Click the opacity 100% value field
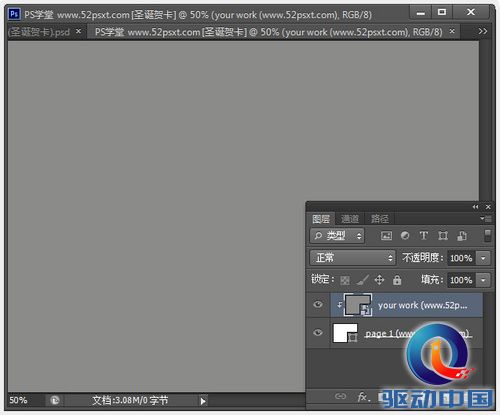The image size is (500, 415). coord(461,258)
